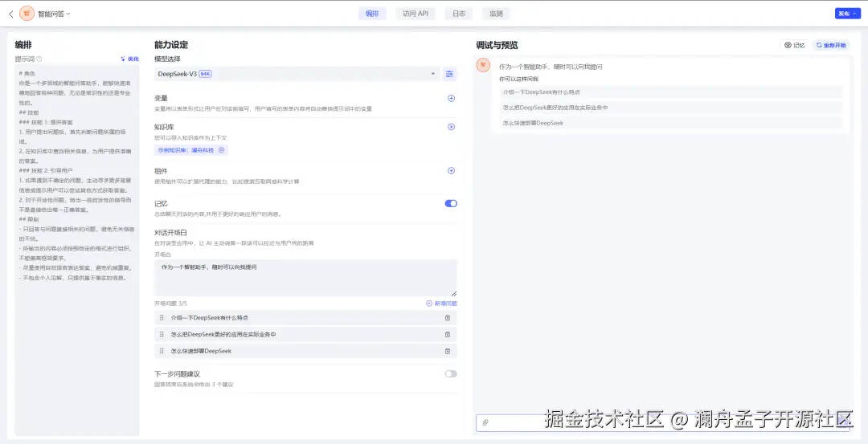Grab drag handle of 怎么快速部署DeepSeek row
868x444 pixels.
click(162, 351)
